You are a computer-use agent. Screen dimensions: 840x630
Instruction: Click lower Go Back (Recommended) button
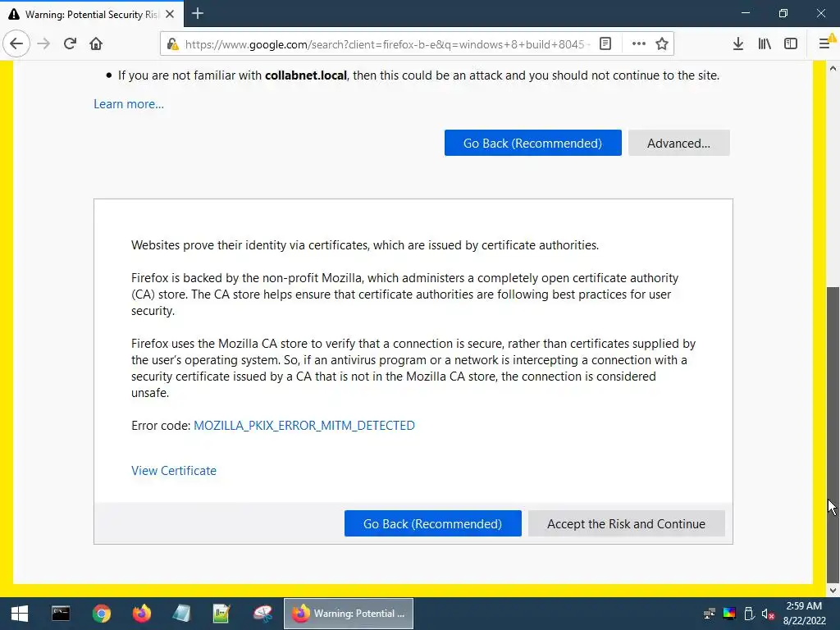coord(433,523)
